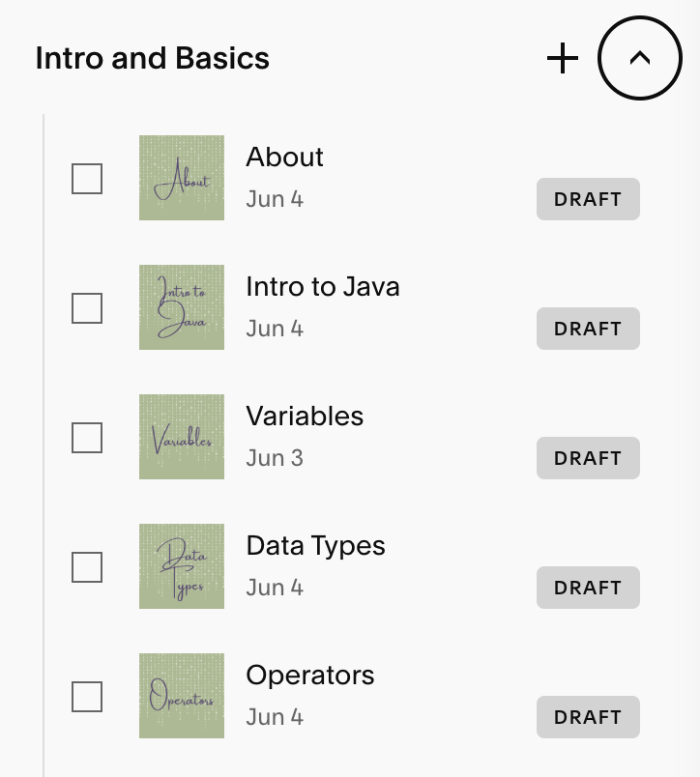Image resolution: width=700 pixels, height=777 pixels.
Task: Click the Data Types lesson title
Action: 315,546
